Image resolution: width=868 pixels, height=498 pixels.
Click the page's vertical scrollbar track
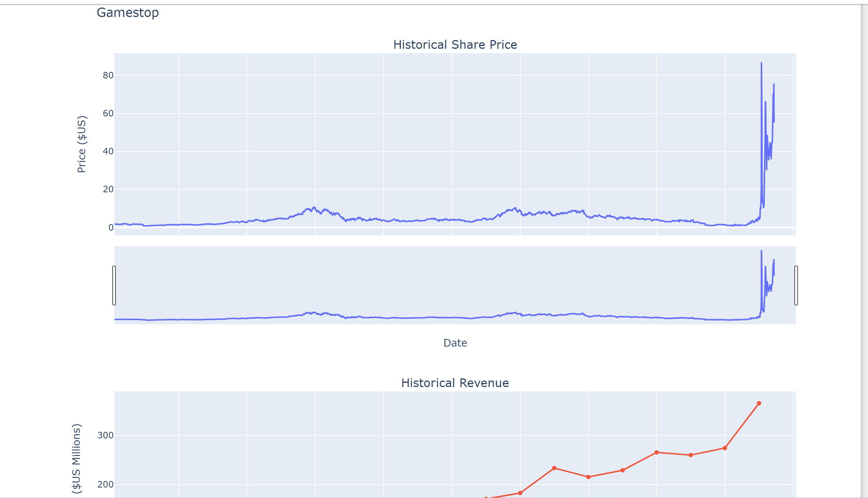tap(864, 253)
